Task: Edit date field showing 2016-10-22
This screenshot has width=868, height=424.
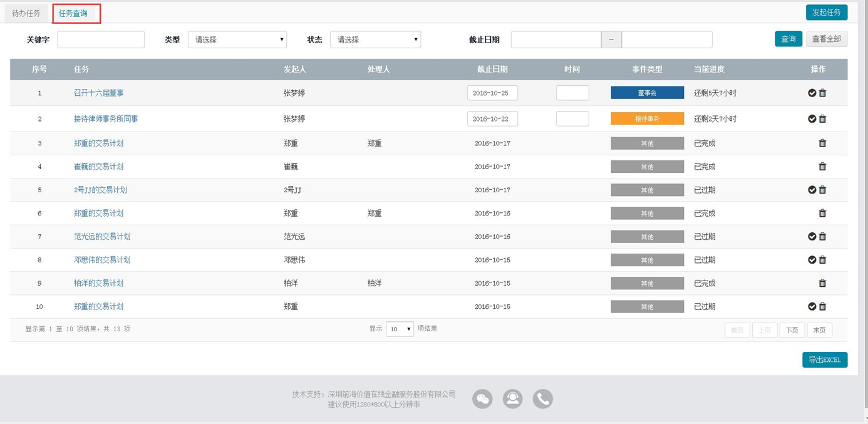Action: click(x=492, y=118)
